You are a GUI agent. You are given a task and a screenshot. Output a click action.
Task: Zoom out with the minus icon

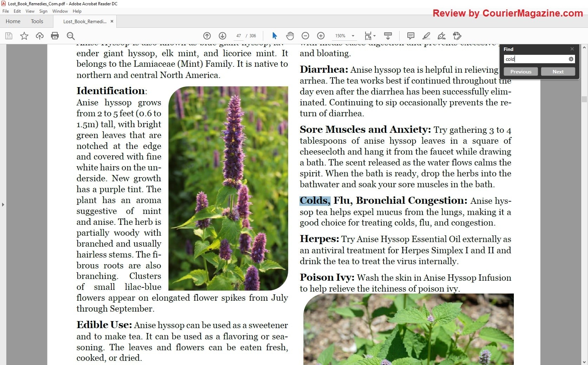(305, 36)
